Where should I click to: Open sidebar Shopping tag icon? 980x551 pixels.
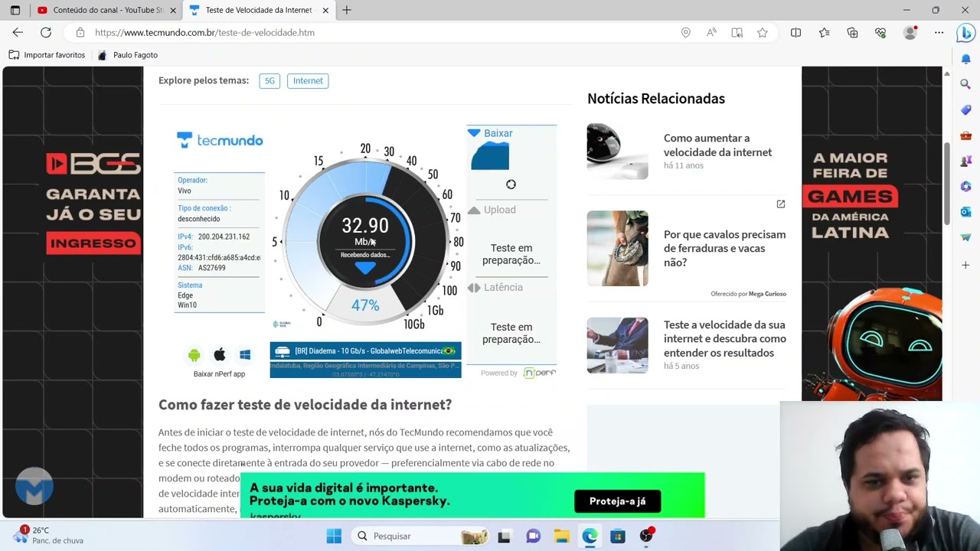coord(965,110)
